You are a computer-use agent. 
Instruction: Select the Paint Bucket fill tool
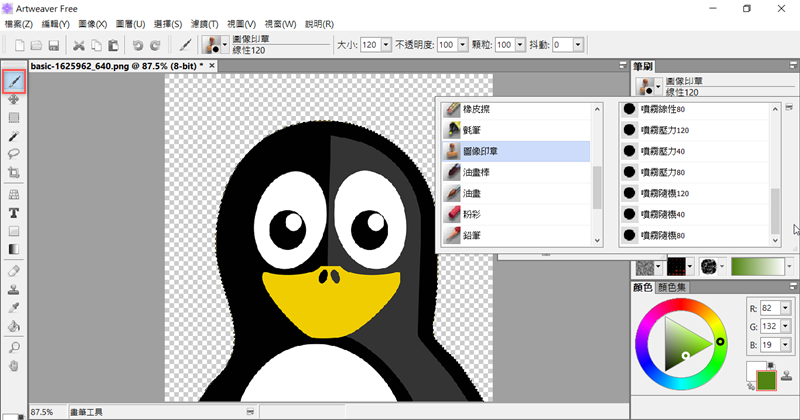coord(14,326)
